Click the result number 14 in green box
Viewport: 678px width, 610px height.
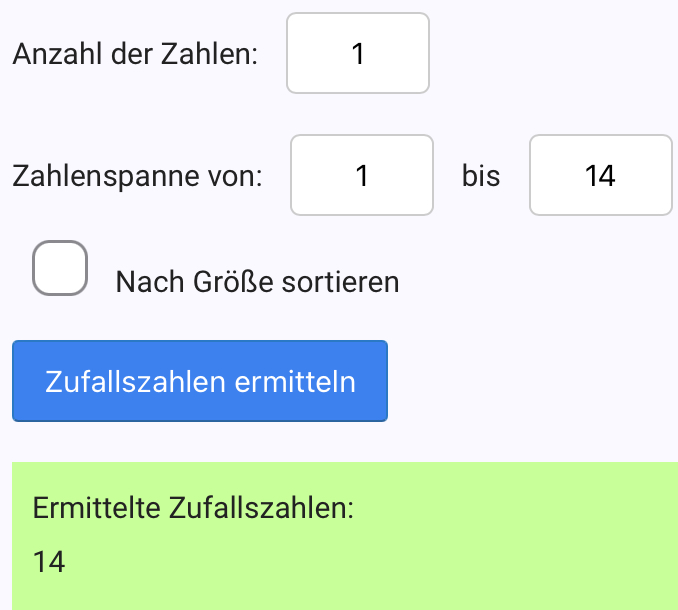pyautogui.click(x=49, y=562)
